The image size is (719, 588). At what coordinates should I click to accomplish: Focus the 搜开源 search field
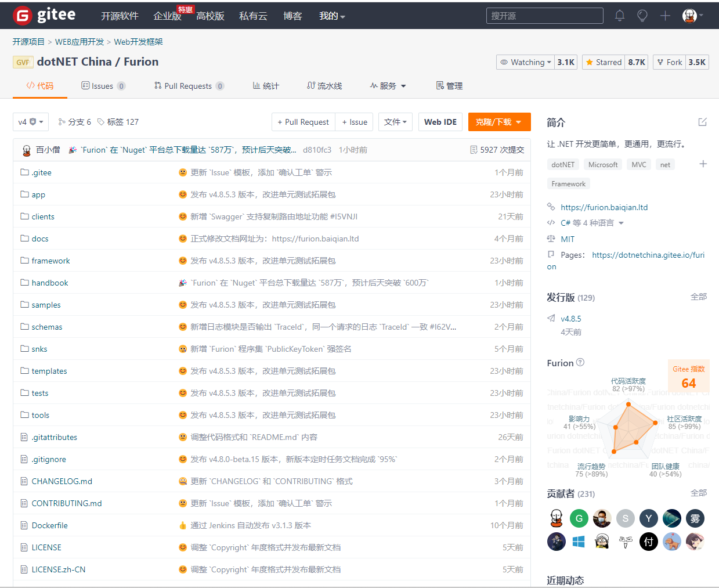[x=545, y=16]
